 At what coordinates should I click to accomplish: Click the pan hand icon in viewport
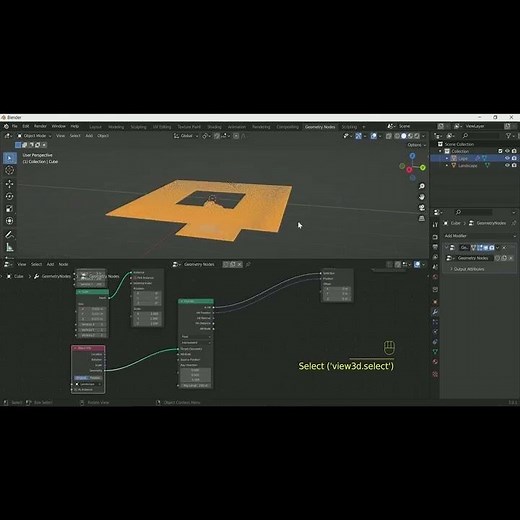click(422, 197)
